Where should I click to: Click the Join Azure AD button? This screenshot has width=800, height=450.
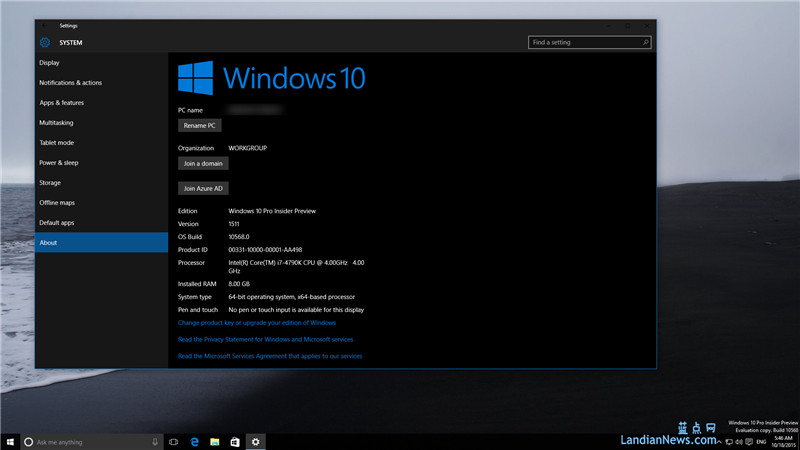tap(203, 188)
